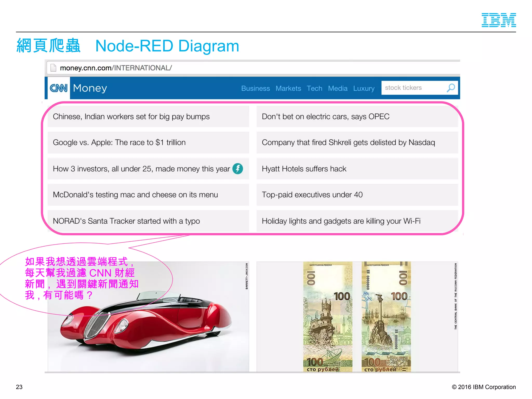Open the Tech menu item
Viewport: 532px width, 399px height.
pos(314,88)
